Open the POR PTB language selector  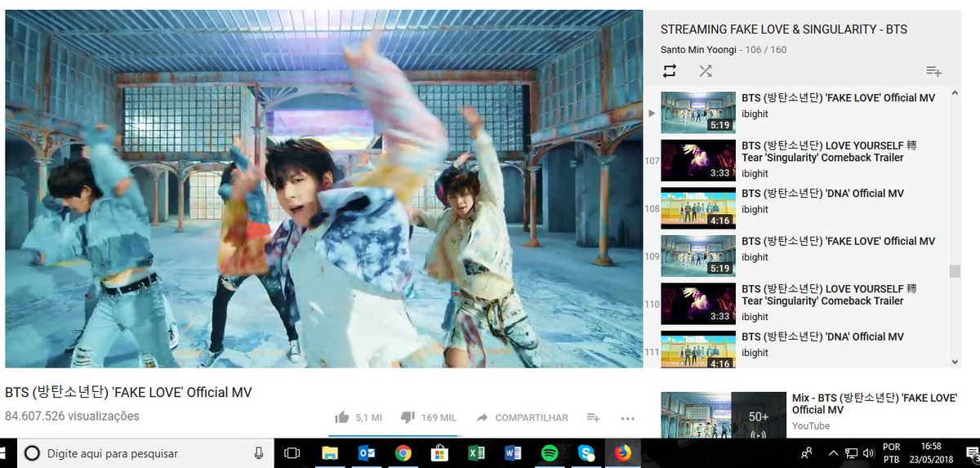click(892, 453)
